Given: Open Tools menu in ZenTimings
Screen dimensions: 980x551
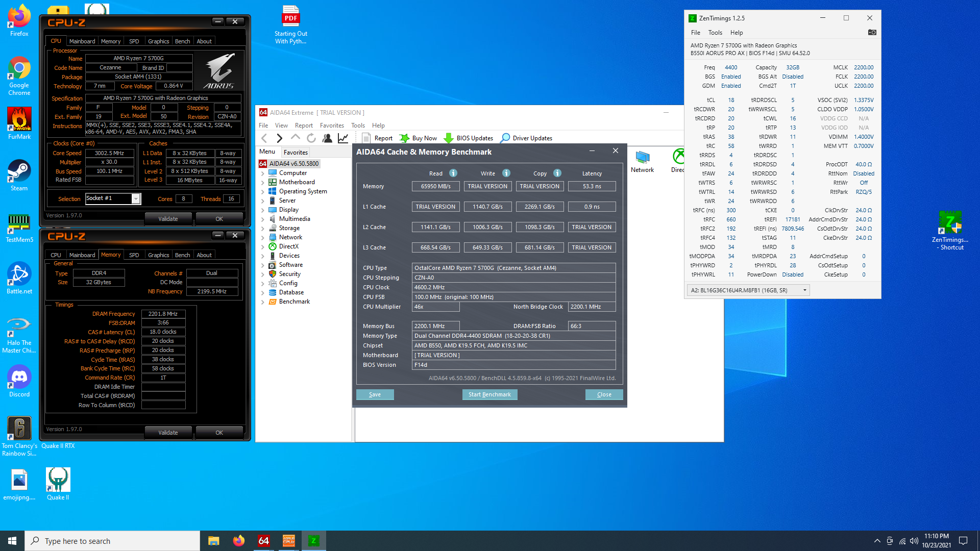Looking at the screenshot, I should point(715,32).
